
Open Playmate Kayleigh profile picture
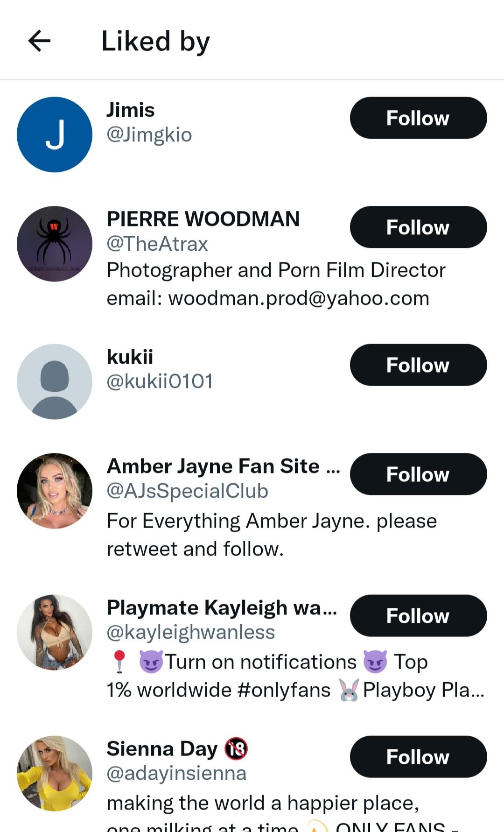pos(55,632)
